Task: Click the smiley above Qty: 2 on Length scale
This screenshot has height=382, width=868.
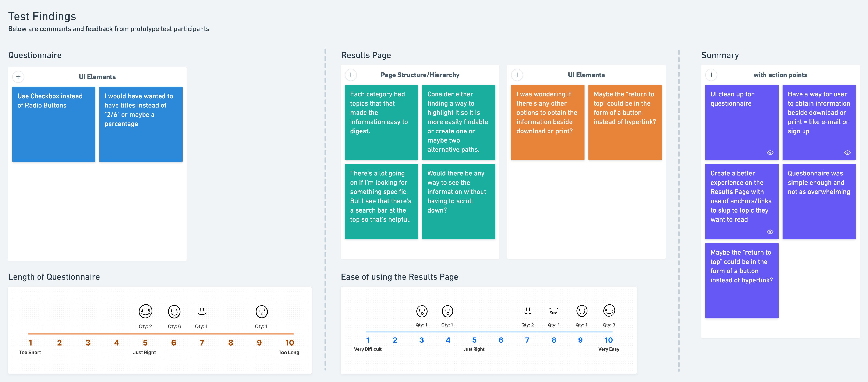Action: coord(146,312)
